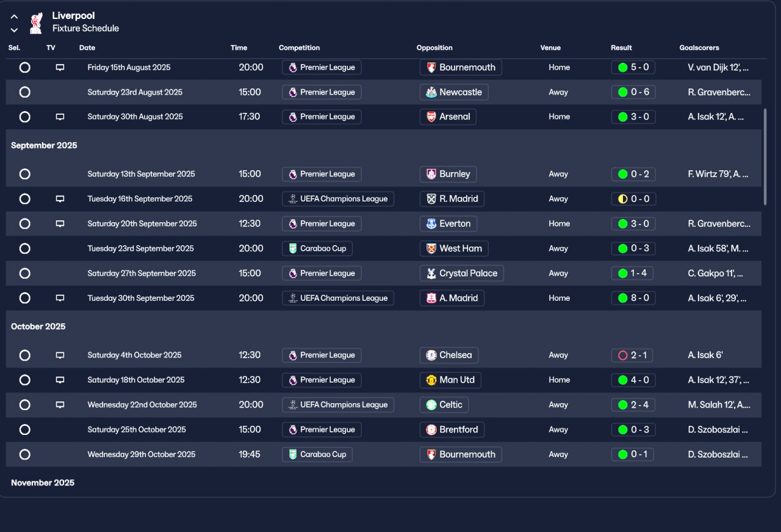Open the 8 - 0 result against A. Madrid
The width and height of the screenshot is (781, 532).
coord(633,298)
